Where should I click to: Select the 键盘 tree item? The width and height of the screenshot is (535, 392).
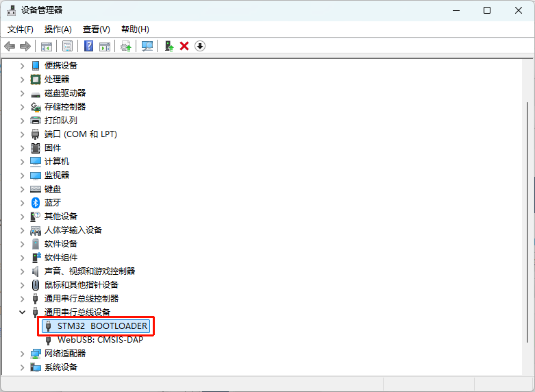53,189
